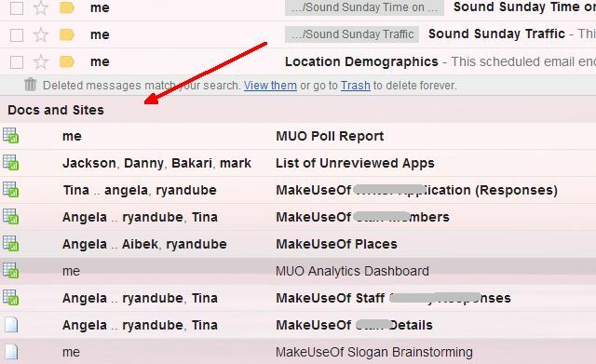The image size is (596, 364).
Task: Tick the checkbox for Location Demographics email
Action: coord(17,62)
